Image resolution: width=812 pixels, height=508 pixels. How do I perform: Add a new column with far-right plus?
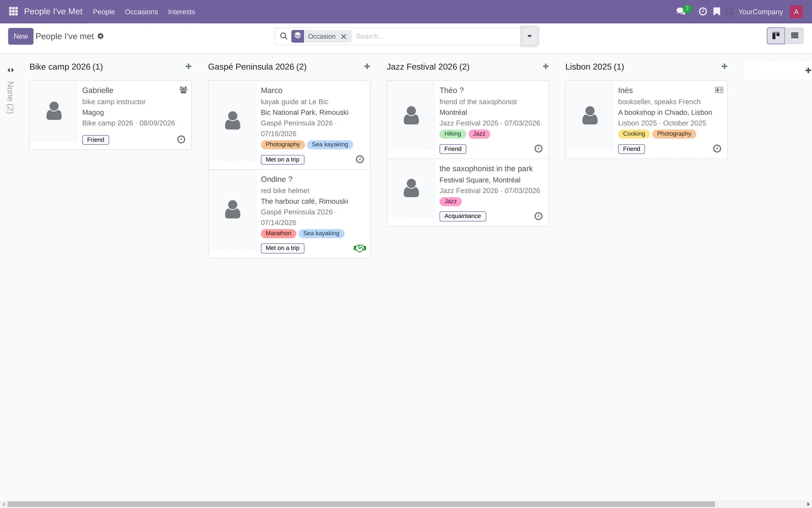click(808, 71)
